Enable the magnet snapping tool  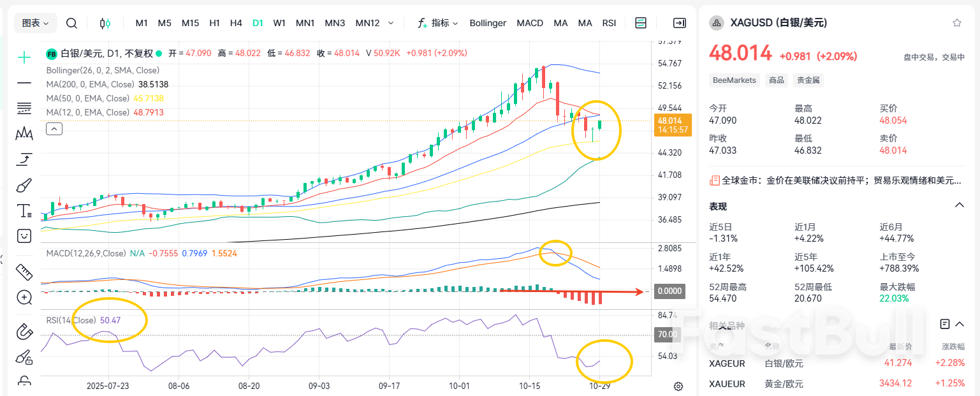click(24, 332)
